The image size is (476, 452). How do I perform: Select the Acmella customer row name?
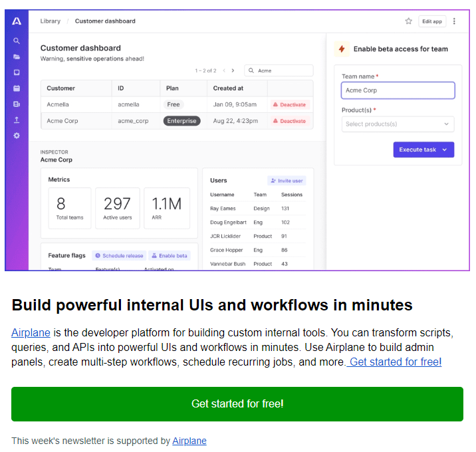(x=58, y=104)
